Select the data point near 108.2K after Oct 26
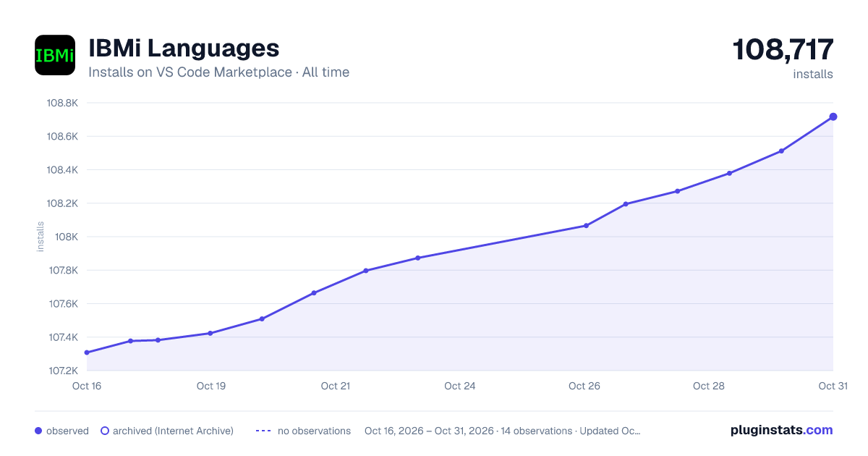Viewport: 868px width, 456px height. (x=626, y=204)
